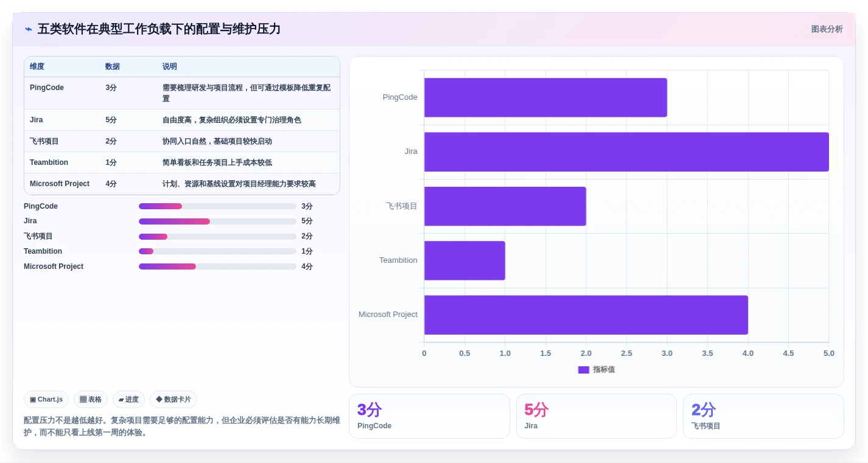Click the Microsoft Project bar in the chart
Screen dimensions: 868x463
click(x=586, y=315)
